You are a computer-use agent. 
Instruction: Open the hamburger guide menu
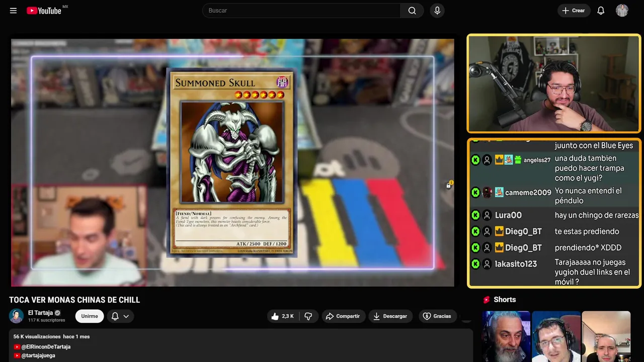click(13, 11)
